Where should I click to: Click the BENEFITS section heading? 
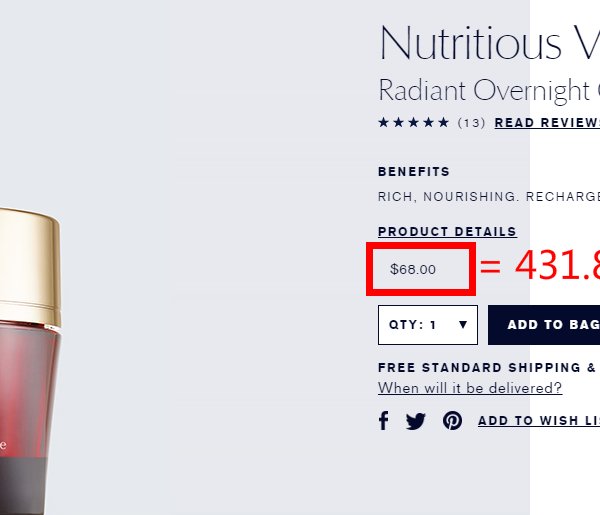tap(414, 171)
